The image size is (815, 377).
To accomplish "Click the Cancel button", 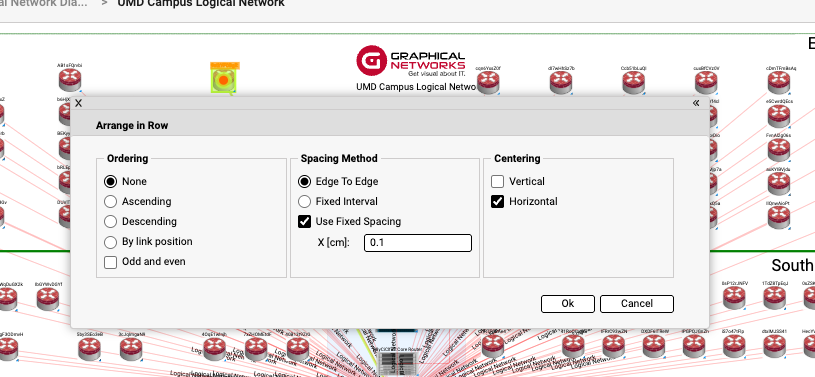I will 637,304.
